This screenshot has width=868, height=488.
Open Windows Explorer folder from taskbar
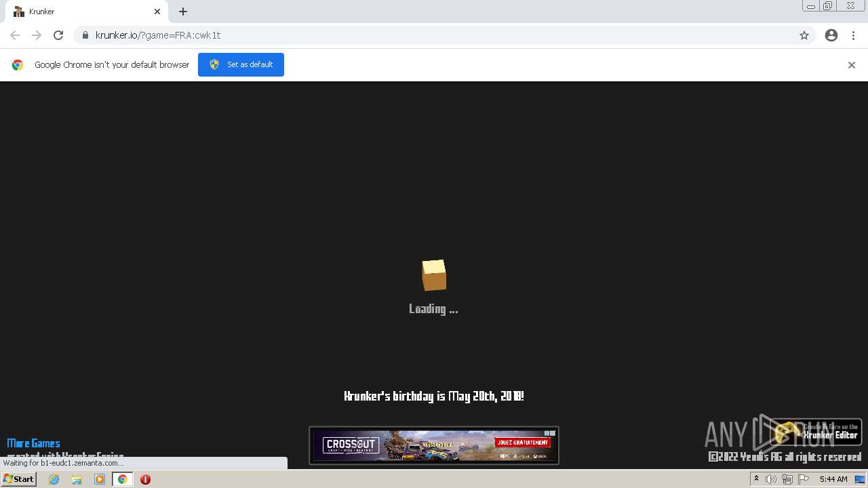coord(77,479)
